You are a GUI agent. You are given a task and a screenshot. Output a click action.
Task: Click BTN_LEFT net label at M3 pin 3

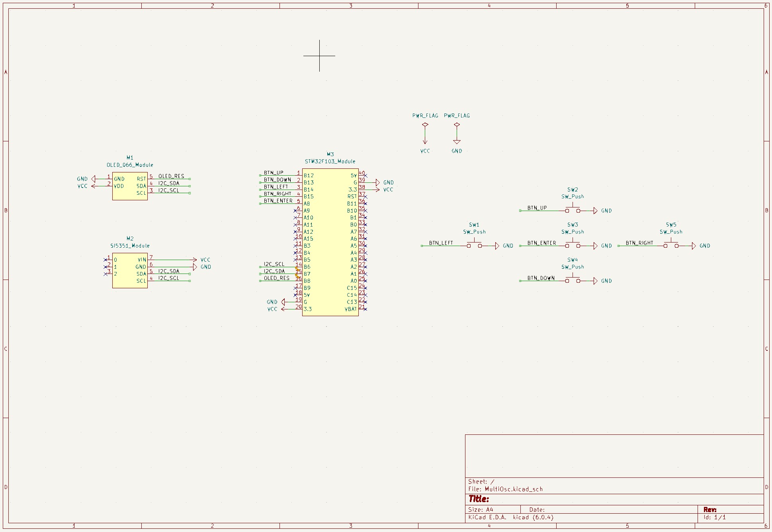(x=276, y=187)
